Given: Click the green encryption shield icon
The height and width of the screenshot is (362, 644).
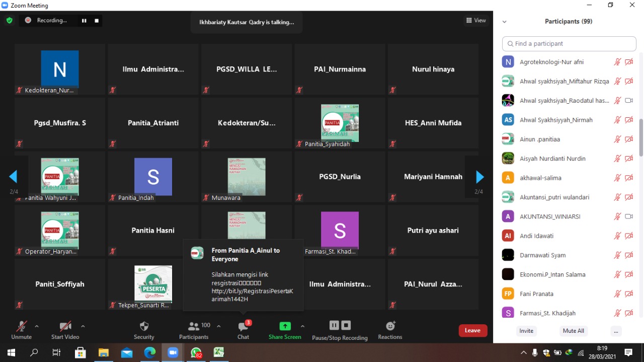Looking at the screenshot, I should pyautogui.click(x=9, y=21).
